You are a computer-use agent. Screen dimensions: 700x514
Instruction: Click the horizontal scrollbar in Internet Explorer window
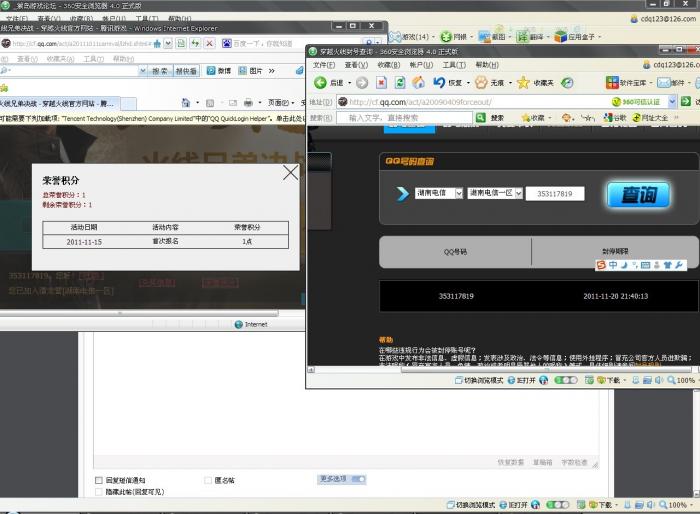pos(139,313)
